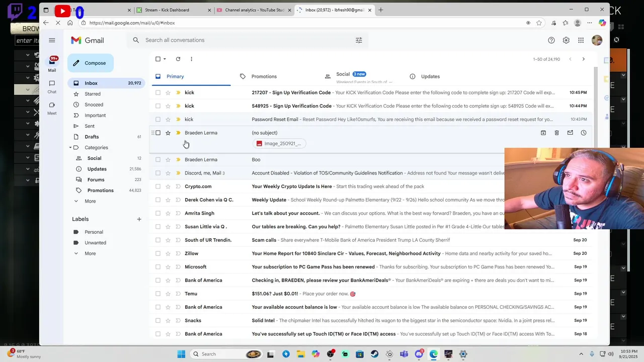Open the select-all checkbox dropdown arrow

[165, 59]
